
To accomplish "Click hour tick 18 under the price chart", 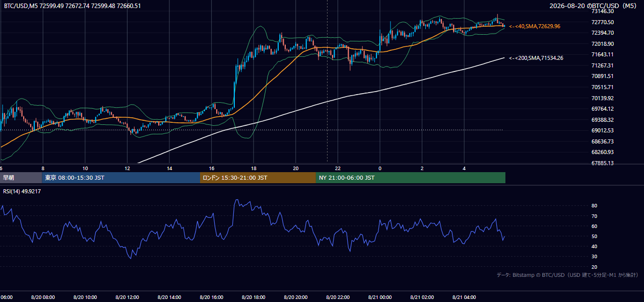I will click(253, 168).
